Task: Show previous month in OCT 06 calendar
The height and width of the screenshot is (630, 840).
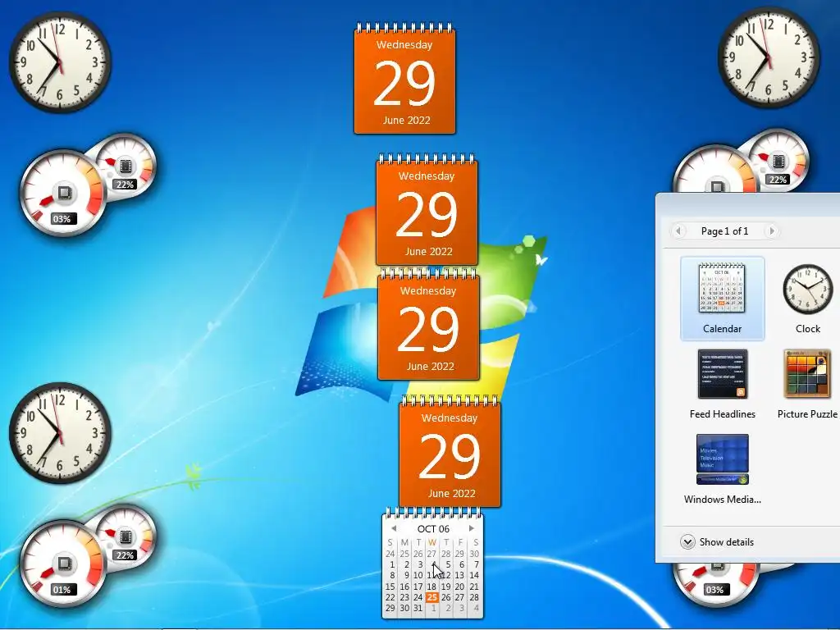Action: (x=394, y=528)
